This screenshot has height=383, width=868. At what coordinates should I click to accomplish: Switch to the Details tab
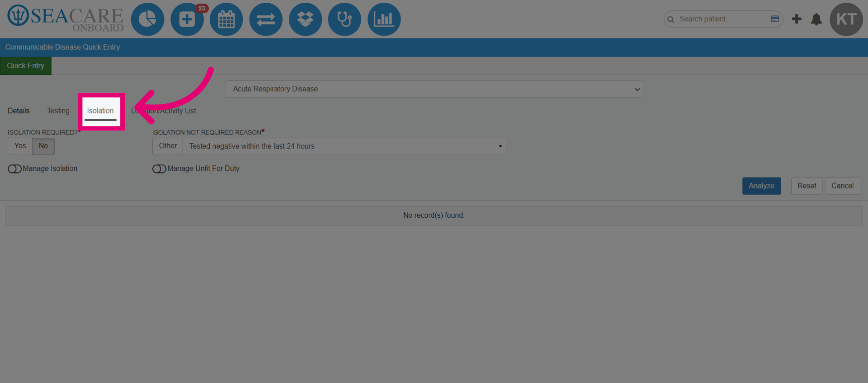click(x=19, y=111)
